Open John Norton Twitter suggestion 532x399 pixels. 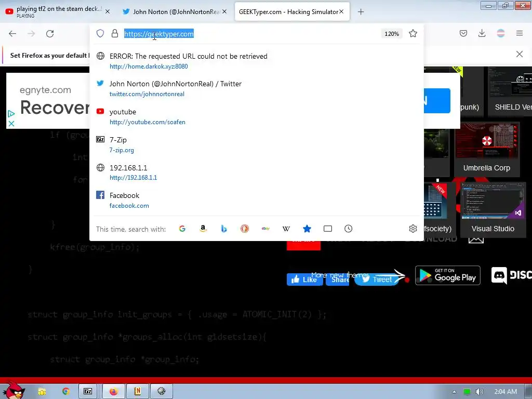coord(257,89)
